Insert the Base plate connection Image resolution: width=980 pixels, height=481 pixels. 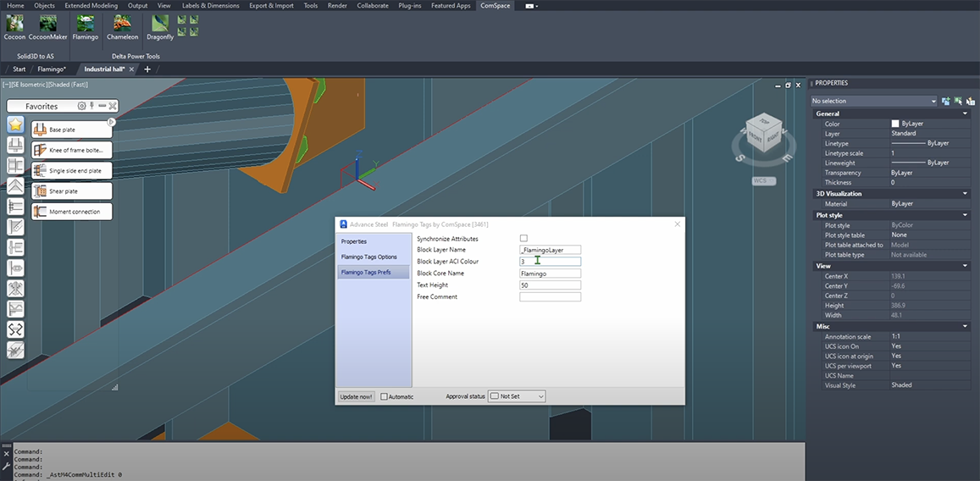click(x=72, y=130)
